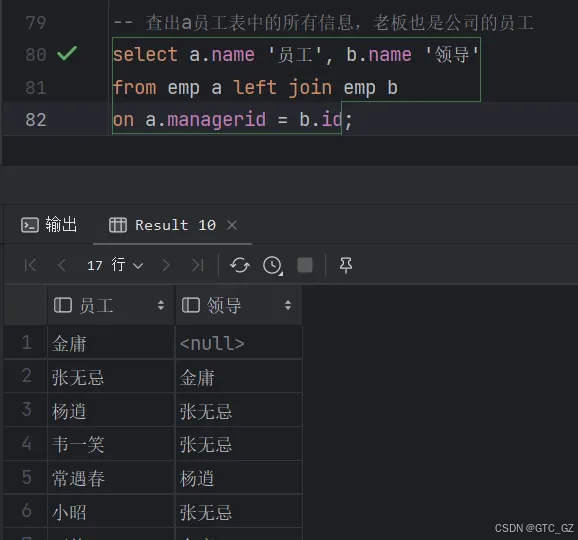Sort by the 领导 column arrows

(288, 305)
